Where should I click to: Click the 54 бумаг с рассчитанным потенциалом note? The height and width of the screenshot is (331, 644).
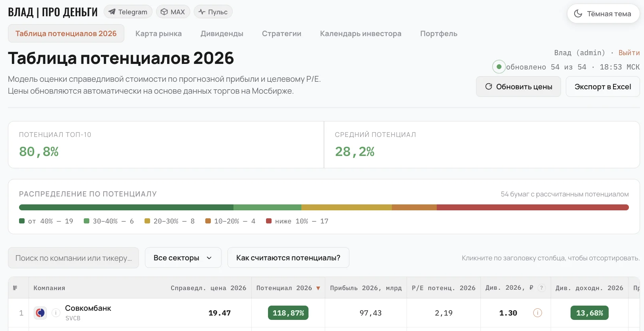coord(565,194)
